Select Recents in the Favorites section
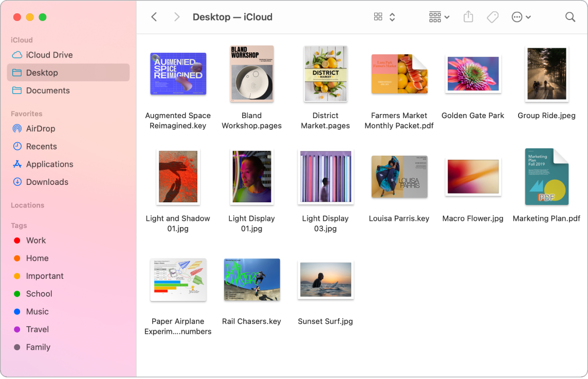Screen dimensions: 588x379 pyautogui.click(x=41, y=146)
